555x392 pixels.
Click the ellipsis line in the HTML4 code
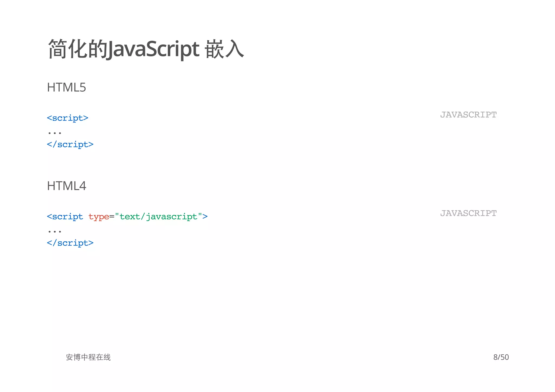(54, 231)
